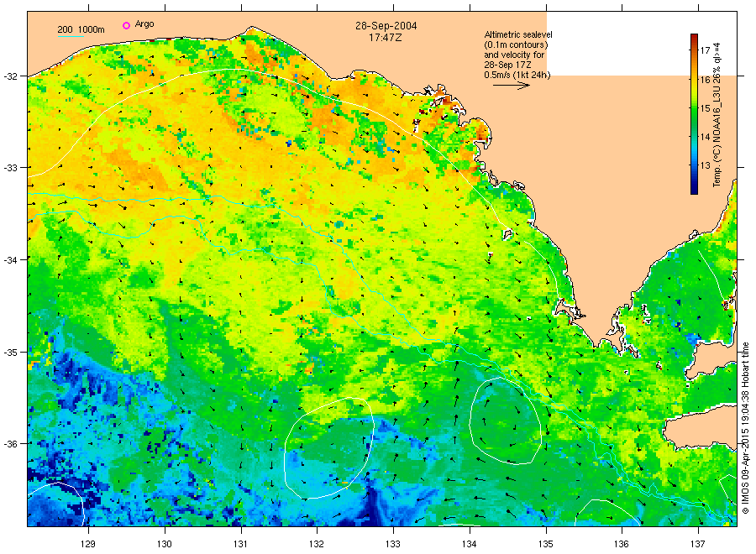756x554 pixels.
Task: Click the magenta Argo circle marker
Action: [126, 25]
